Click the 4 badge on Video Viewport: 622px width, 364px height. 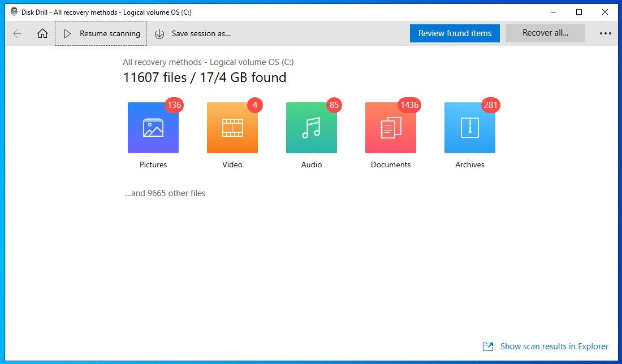click(255, 105)
